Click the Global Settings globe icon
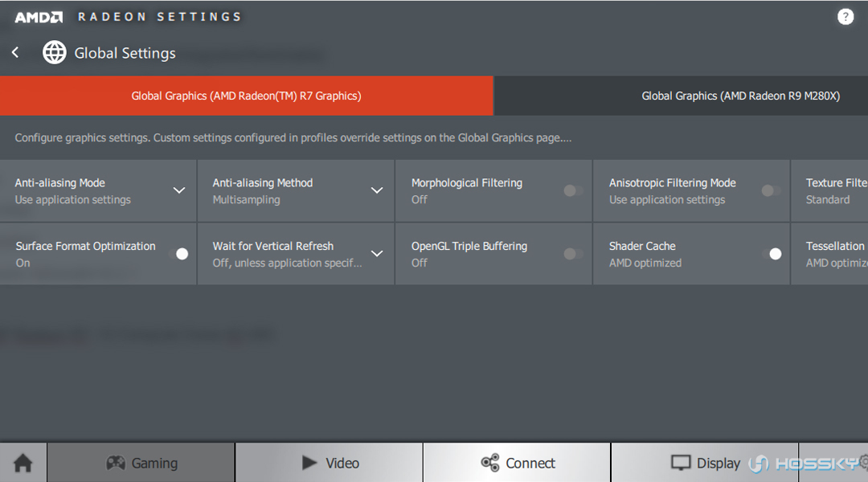The width and height of the screenshot is (868, 482). 55,52
